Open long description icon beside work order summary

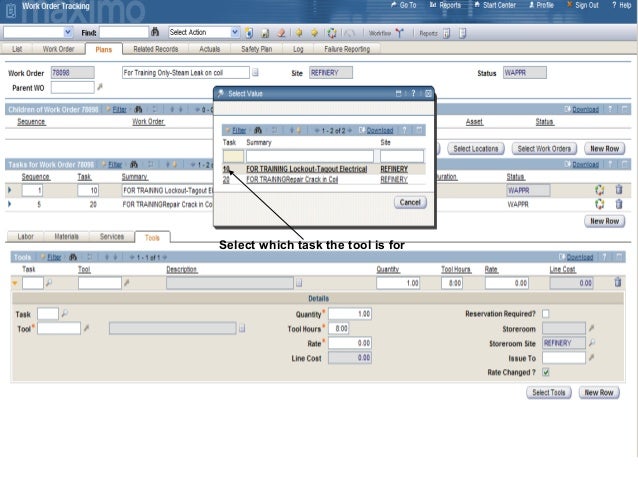coord(255,73)
